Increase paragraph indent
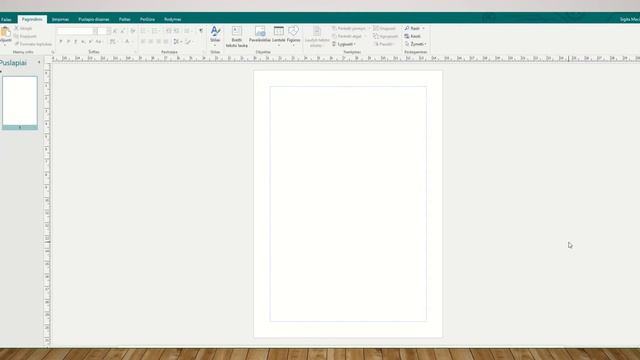The height and width of the screenshot is (360, 640). coord(176,31)
